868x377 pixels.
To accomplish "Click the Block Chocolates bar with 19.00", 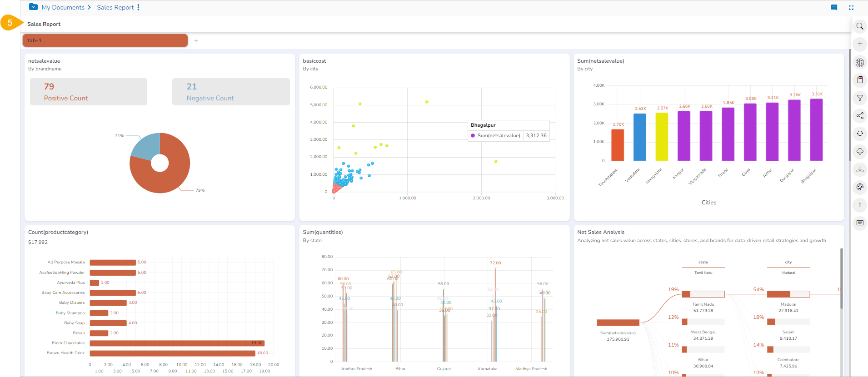I will point(177,343).
